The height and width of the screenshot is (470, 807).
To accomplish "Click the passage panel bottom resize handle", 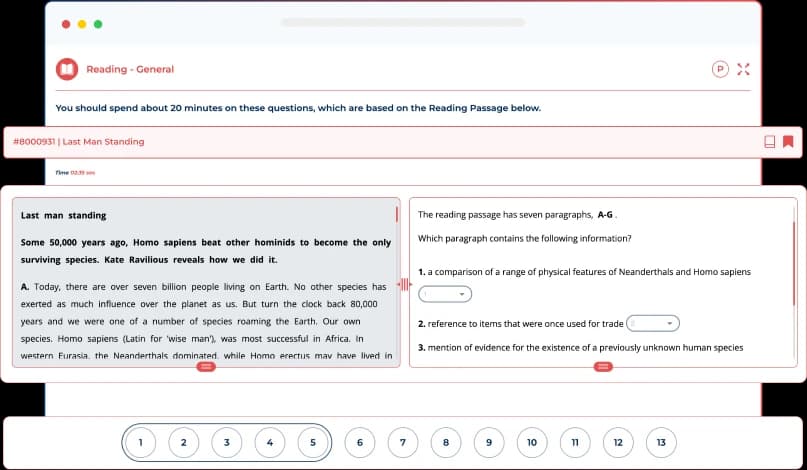I will click(206, 367).
